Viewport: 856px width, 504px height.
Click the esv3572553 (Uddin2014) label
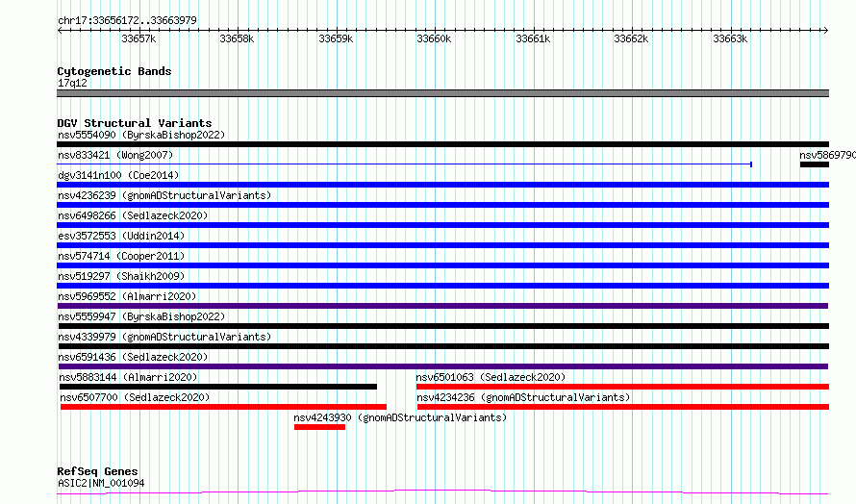[x=121, y=236]
